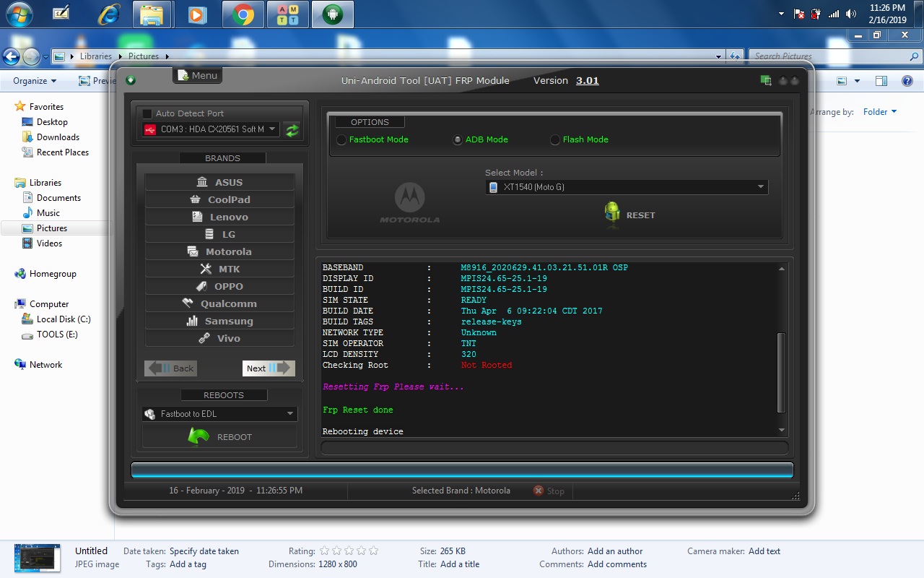Choose the MTK brand
924x578 pixels.
219,269
